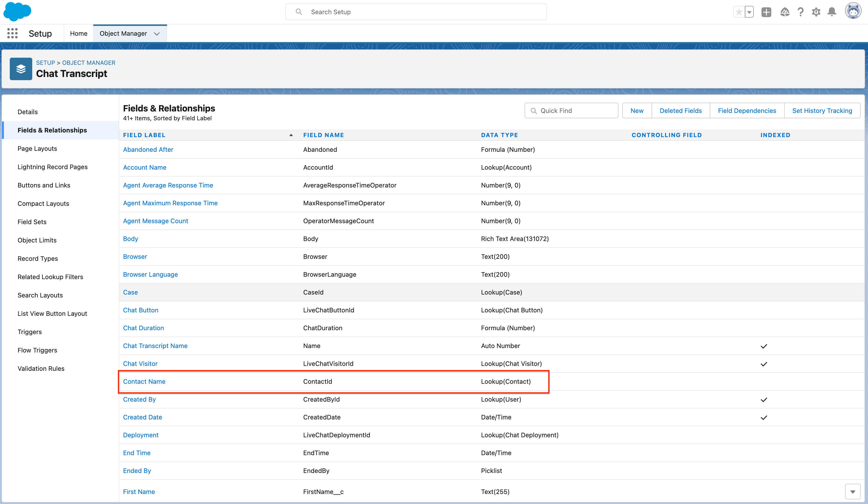Open Validation Rules in sidebar
This screenshot has width=868, height=504.
point(41,368)
